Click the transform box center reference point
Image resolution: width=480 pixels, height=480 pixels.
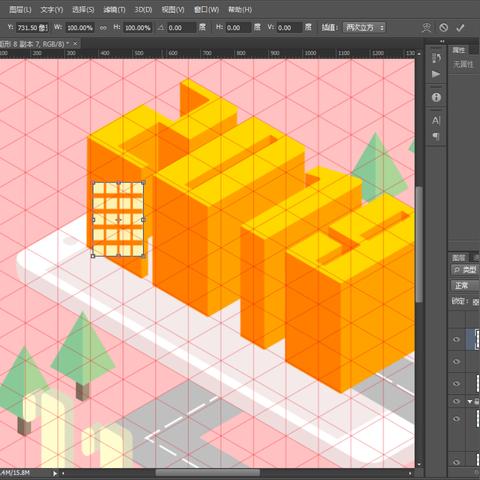[x=118, y=220]
